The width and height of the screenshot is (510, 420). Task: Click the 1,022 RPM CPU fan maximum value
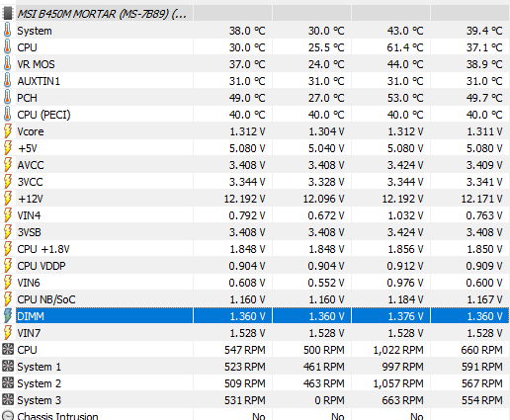click(398, 350)
